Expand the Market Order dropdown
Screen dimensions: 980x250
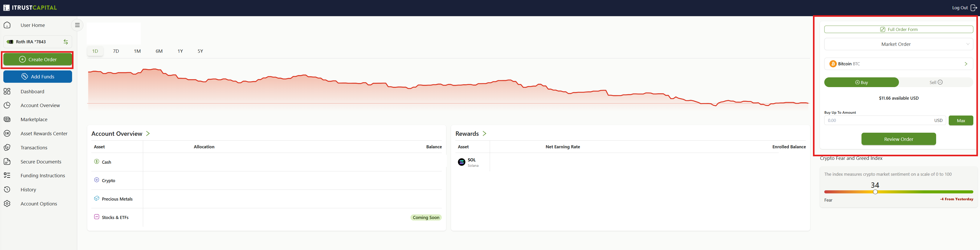[899, 44]
